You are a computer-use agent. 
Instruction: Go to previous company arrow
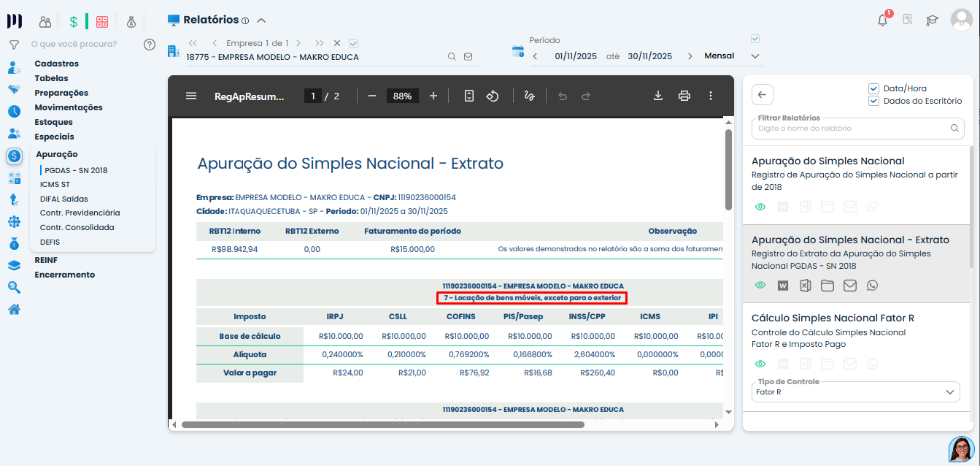pyautogui.click(x=215, y=43)
